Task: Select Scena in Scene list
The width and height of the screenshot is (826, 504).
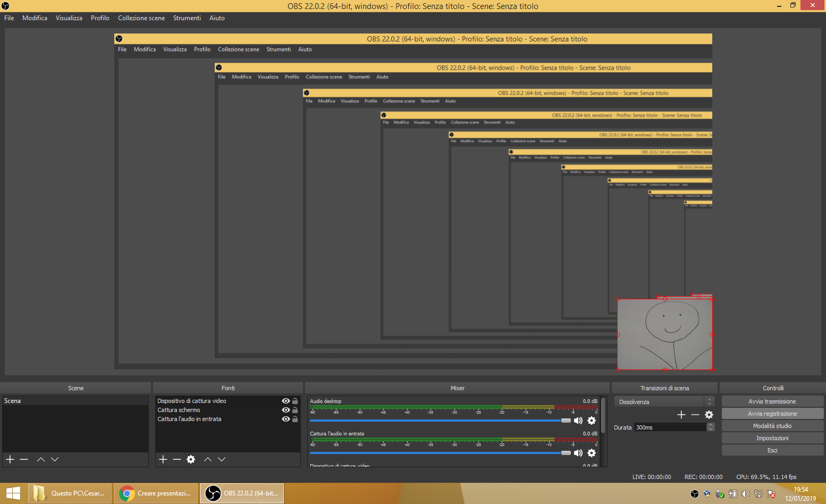Action: coord(75,401)
